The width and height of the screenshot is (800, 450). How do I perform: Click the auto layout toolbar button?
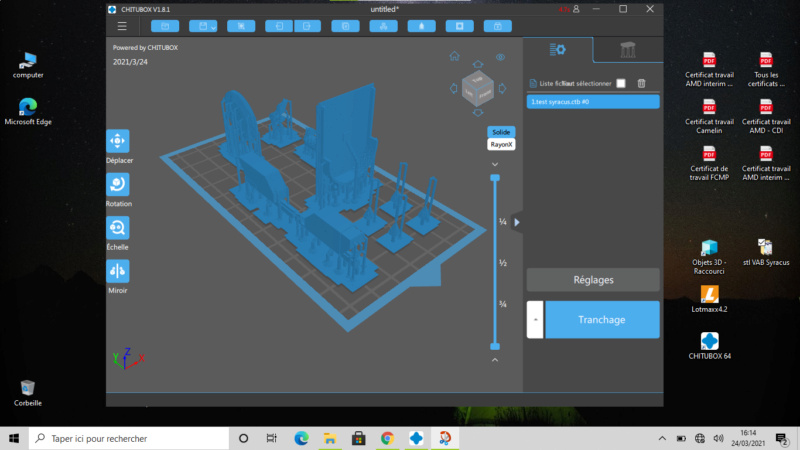[384, 26]
